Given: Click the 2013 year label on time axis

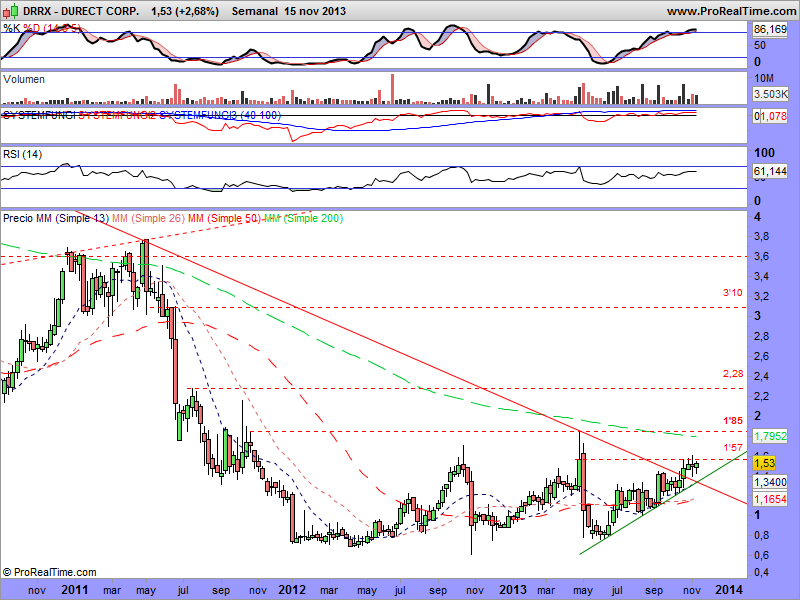Looking at the screenshot, I should 513,590.
